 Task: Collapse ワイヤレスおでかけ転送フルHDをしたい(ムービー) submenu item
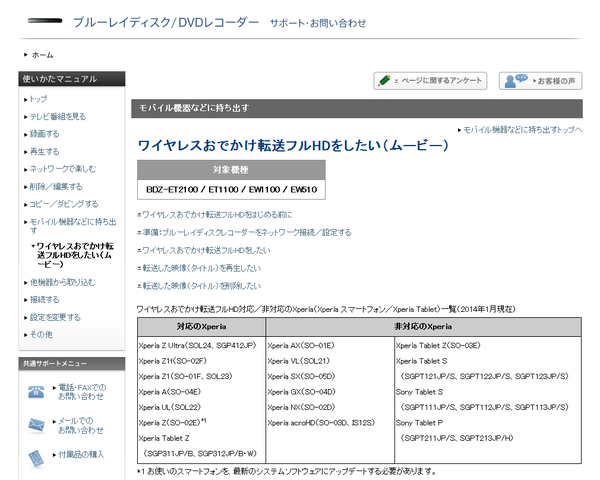coord(75,255)
